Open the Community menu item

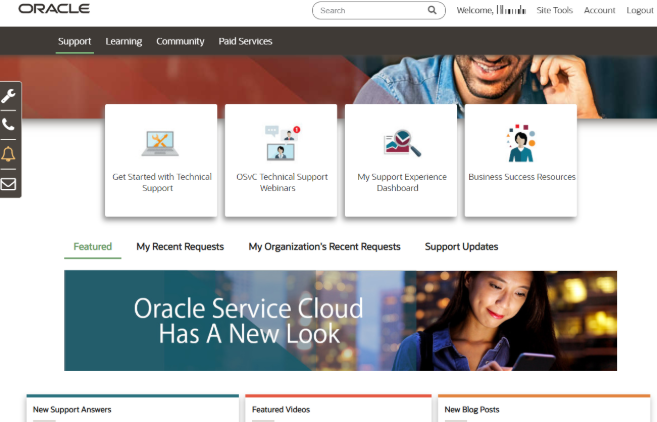180,41
